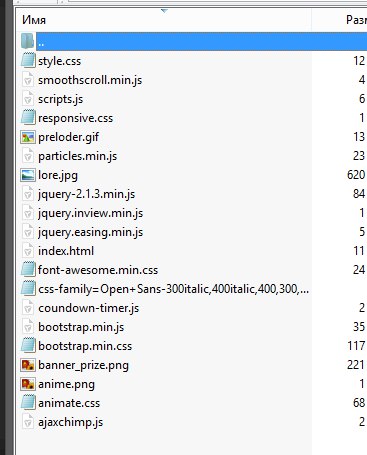Click the font-awesome.min.css file icon
This screenshot has width=367, height=455.
tap(28, 270)
